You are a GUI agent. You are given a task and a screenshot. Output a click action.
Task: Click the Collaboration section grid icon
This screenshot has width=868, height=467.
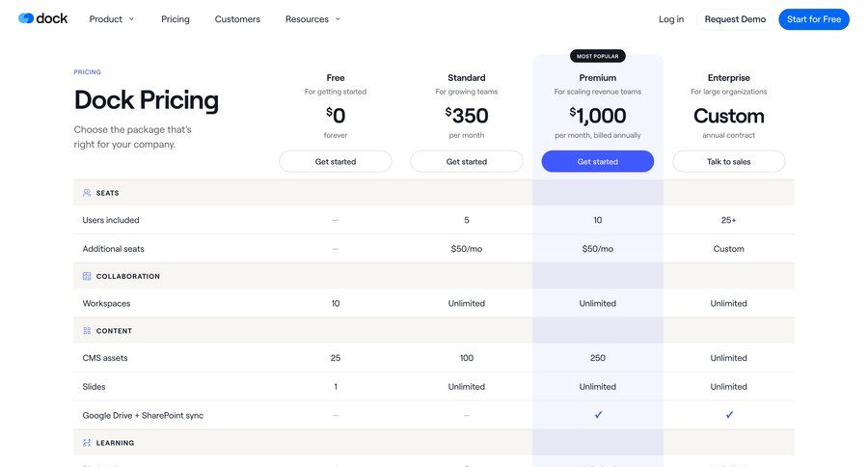87,276
